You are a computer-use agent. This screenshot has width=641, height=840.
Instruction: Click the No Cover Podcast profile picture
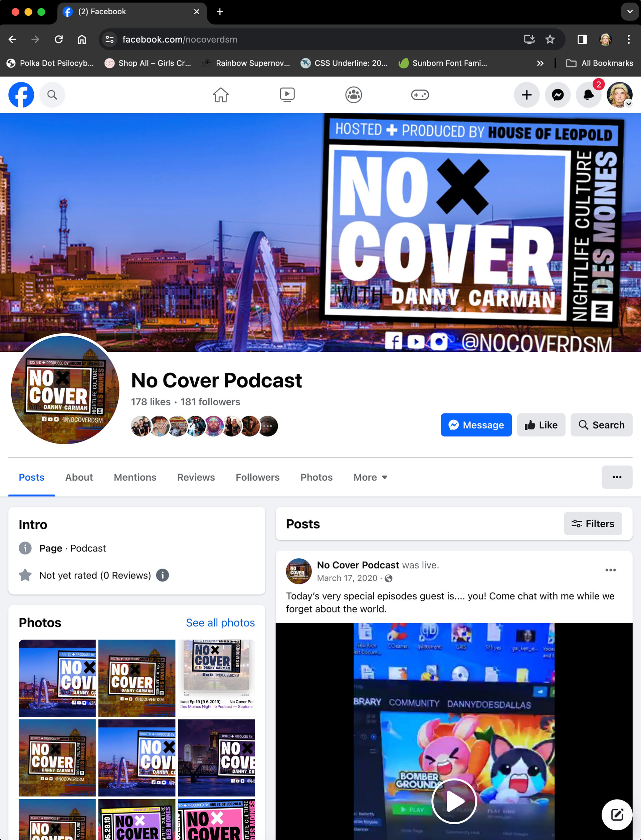pos(65,390)
